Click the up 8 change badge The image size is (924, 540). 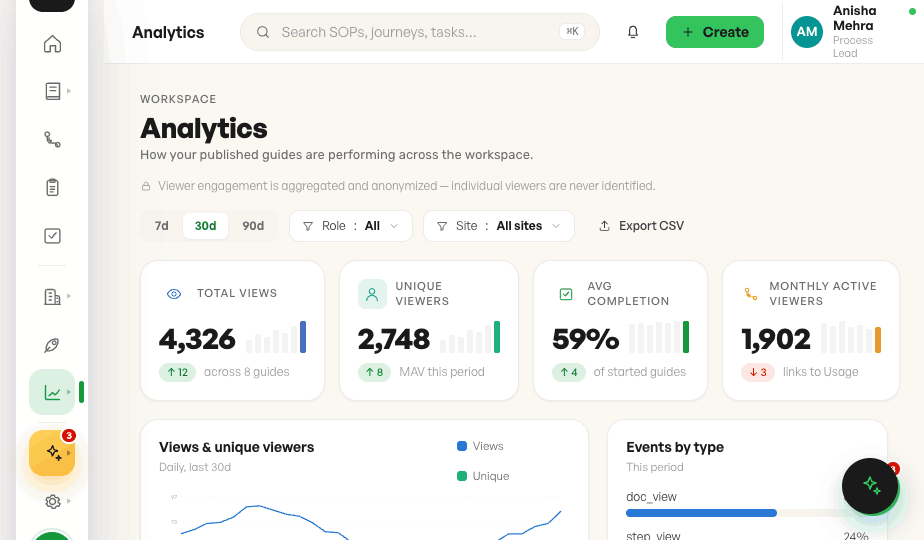(374, 373)
